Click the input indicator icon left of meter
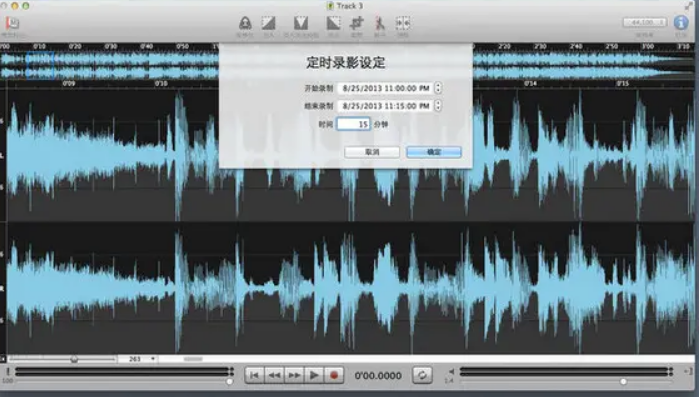Image resolution: width=699 pixels, height=397 pixels. (x=7, y=371)
